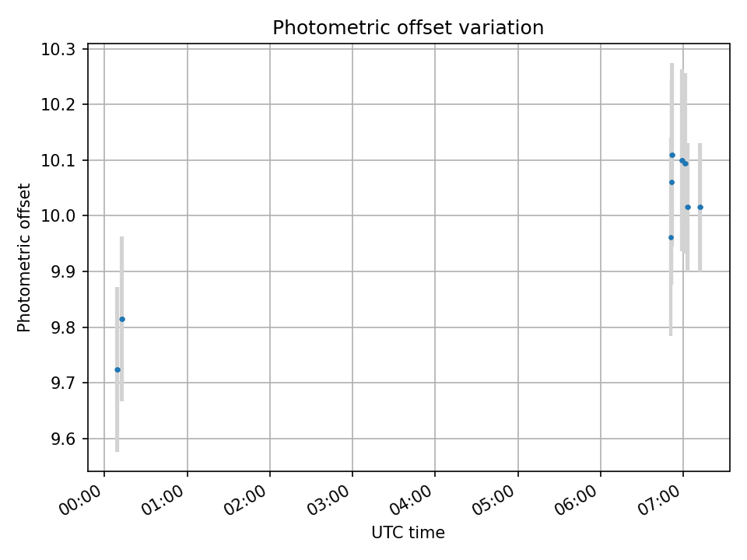This screenshot has width=747, height=560.
Task: Click the UTC time axis label
Action: click(408, 532)
